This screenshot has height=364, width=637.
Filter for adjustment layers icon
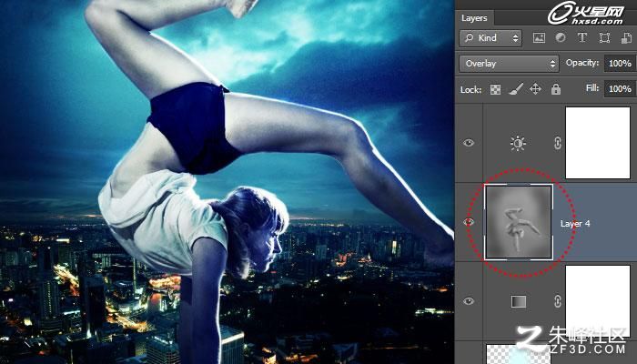point(561,38)
